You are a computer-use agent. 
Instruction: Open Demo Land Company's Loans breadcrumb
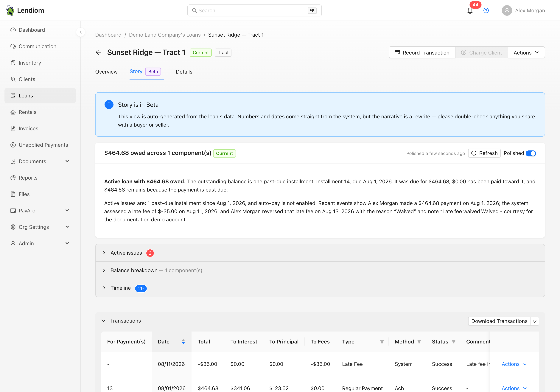tap(165, 35)
